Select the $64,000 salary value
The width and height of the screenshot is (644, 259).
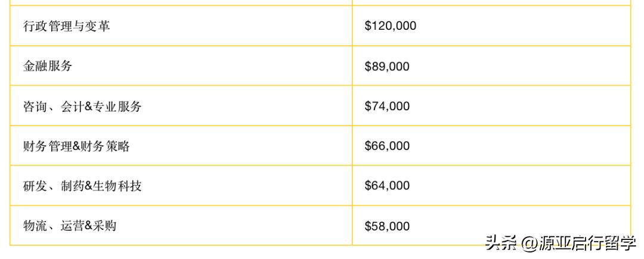[387, 186]
